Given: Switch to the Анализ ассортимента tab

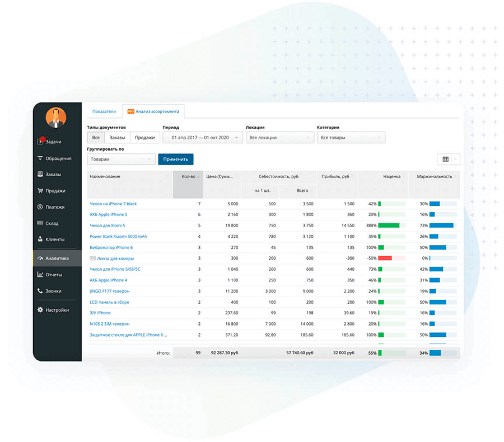Looking at the screenshot, I should pyautogui.click(x=154, y=111).
